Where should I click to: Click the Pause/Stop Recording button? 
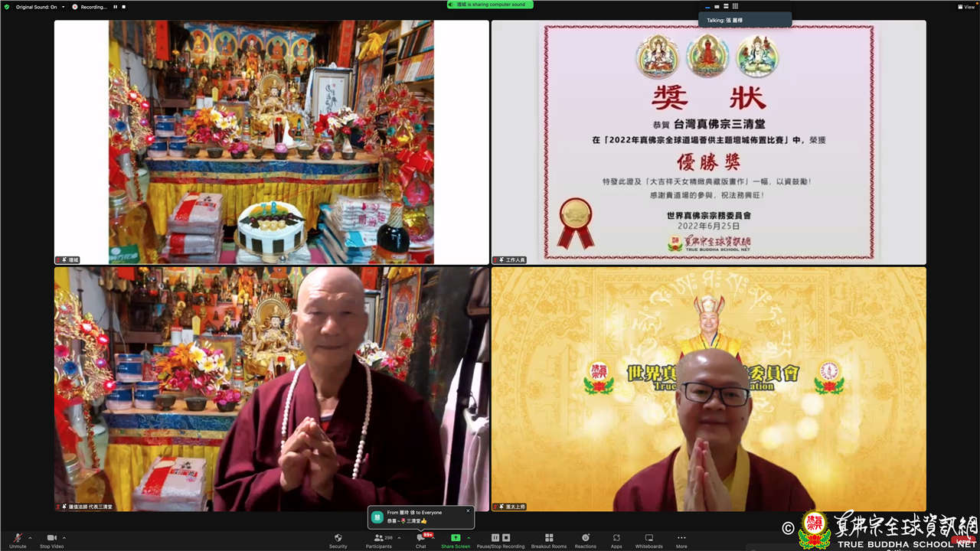[x=500, y=540]
